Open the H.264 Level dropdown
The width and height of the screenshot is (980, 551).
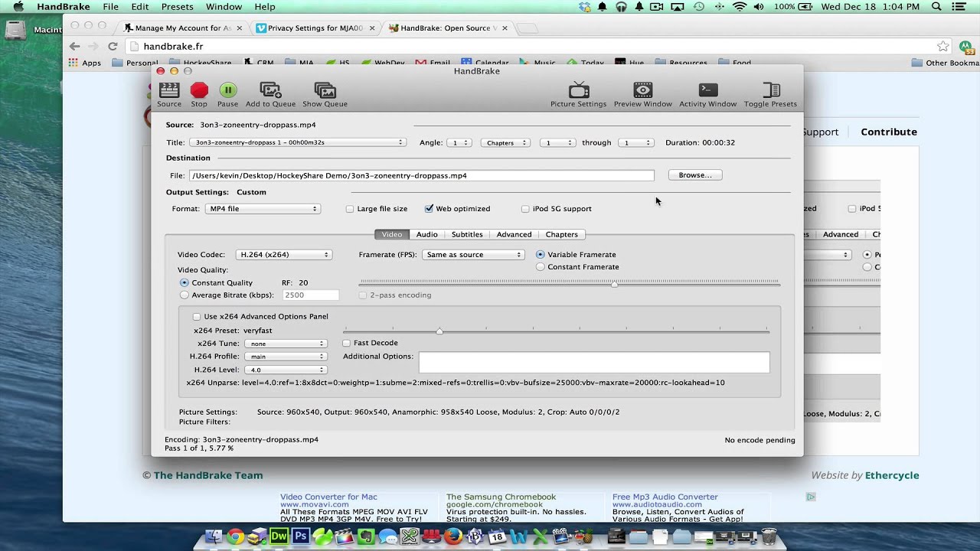pos(286,370)
